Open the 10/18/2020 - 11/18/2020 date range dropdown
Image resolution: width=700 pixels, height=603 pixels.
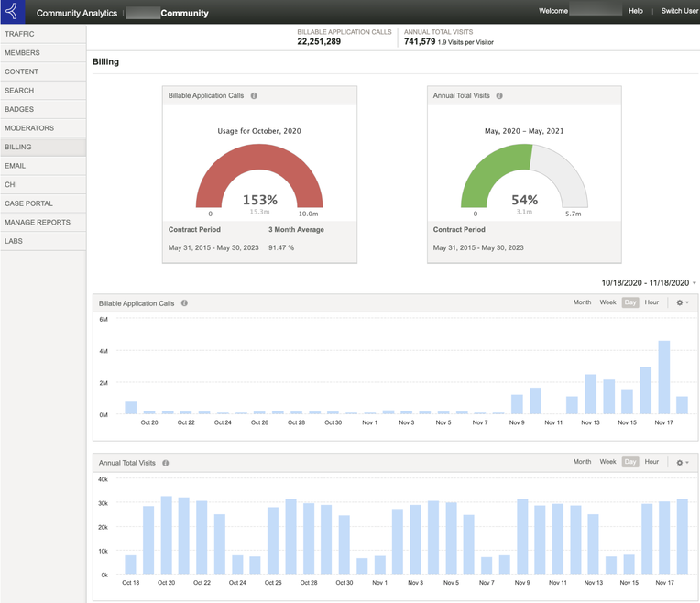[648, 283]
